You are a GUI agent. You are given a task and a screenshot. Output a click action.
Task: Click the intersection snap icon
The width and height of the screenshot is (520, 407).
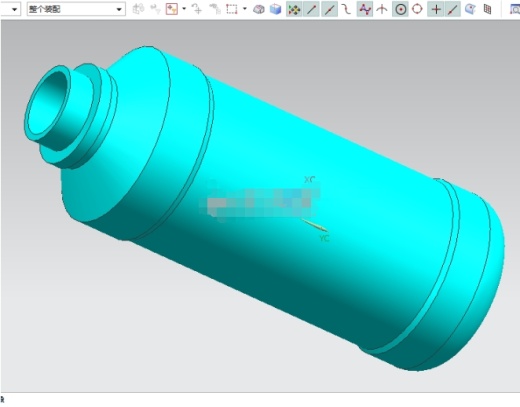382,9
